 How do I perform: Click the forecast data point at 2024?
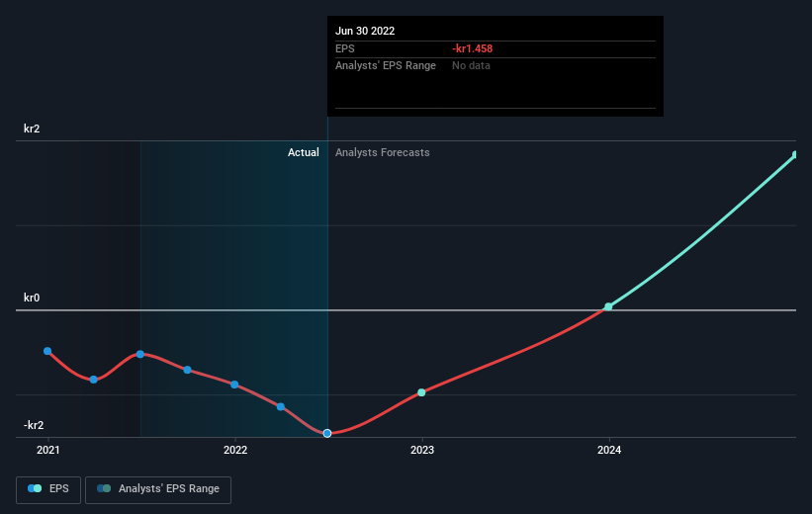pyautogui.click(x=608, y=307)
